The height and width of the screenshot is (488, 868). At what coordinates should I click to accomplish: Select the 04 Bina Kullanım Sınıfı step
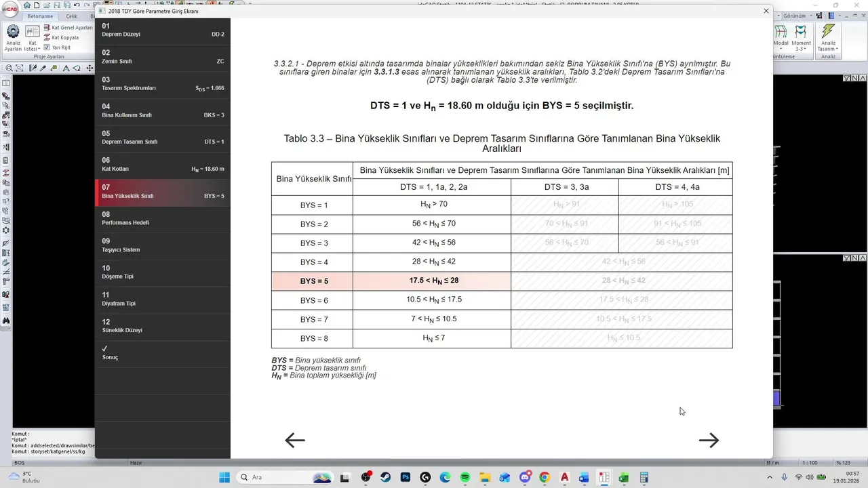[x=163, y=111]
